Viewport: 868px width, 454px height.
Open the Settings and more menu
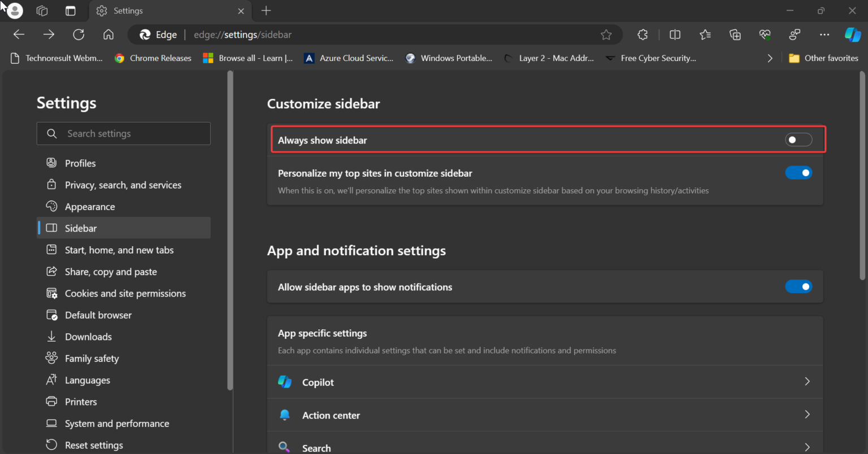point(824,34)
